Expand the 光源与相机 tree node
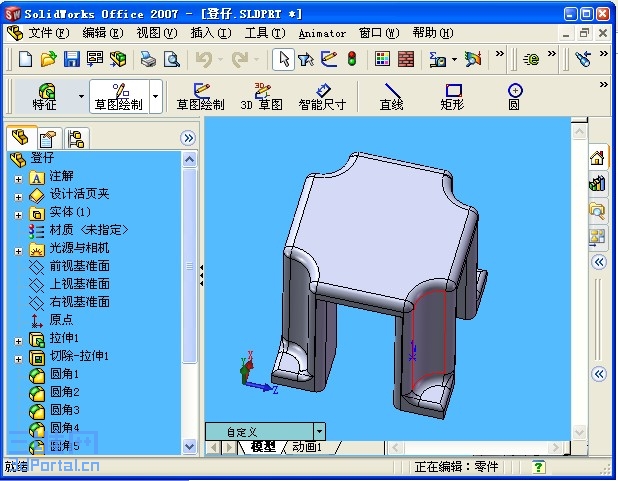The width and height of the screenshot is (618, 481). coord(18,251)
